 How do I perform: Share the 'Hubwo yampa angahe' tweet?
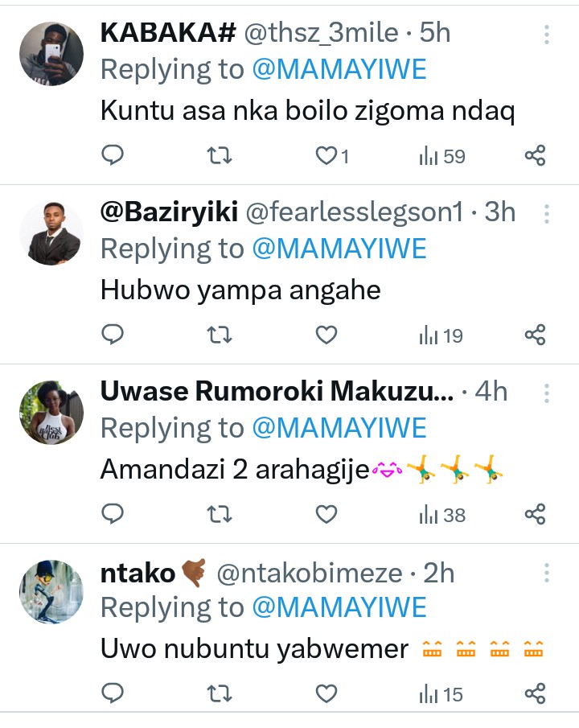click(536, 335)
